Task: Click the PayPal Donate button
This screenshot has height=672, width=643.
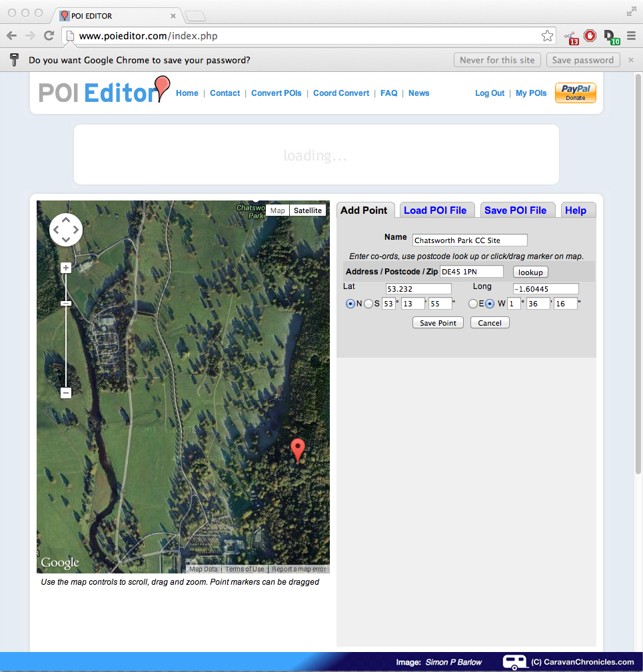Action: coord(575,93)
